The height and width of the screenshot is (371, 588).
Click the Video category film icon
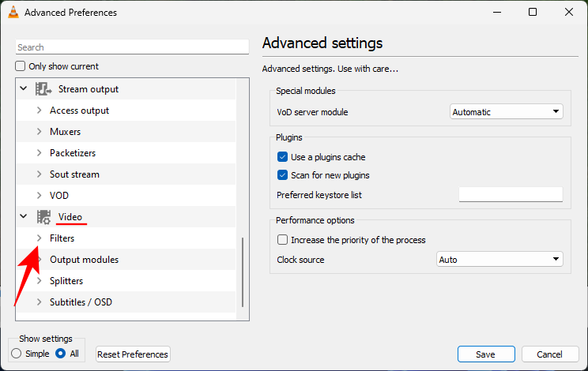click(x=43, y=217)
